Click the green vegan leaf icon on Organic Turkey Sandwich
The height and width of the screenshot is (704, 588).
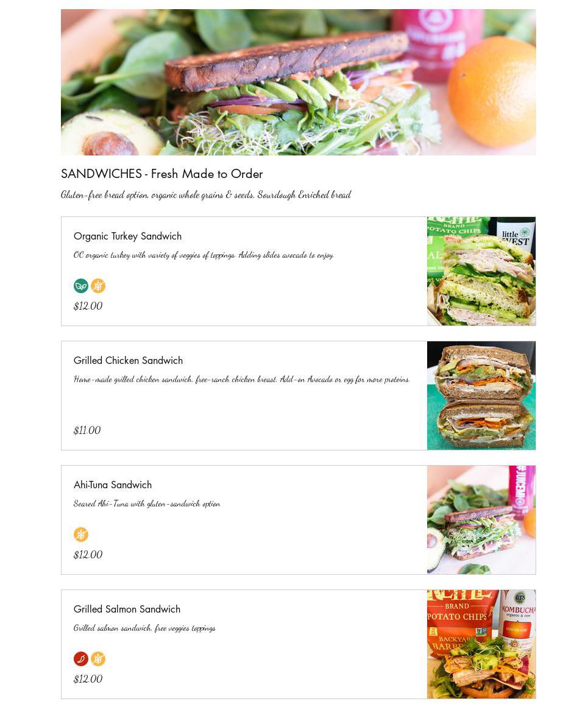point(81,286)
